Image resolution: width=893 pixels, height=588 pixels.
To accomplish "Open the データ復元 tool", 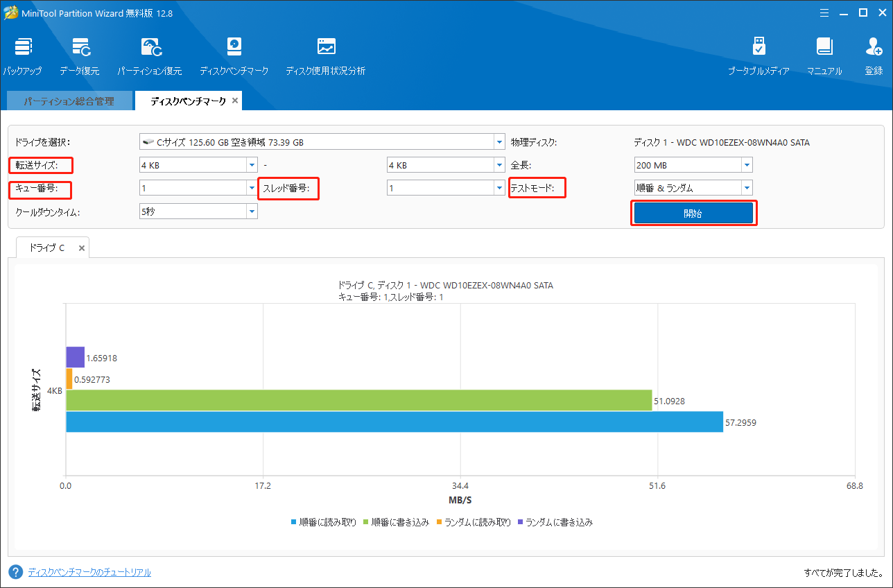I will tap(80, 57).
